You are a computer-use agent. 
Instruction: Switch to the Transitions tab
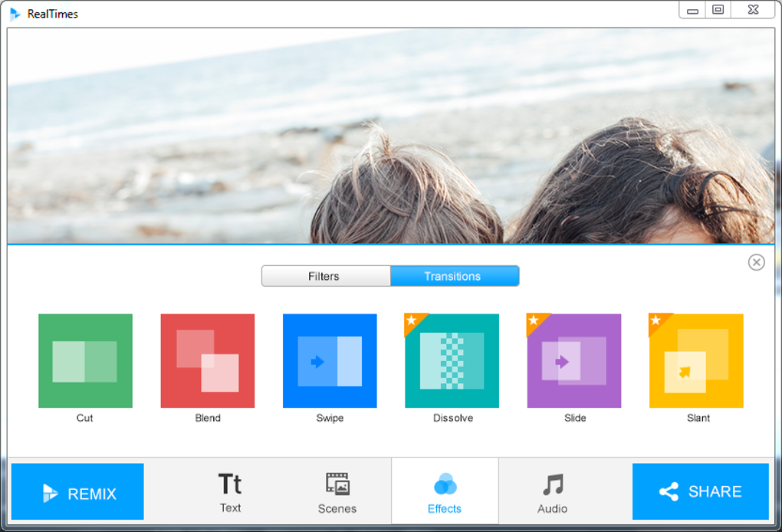[x=455, y=276]
